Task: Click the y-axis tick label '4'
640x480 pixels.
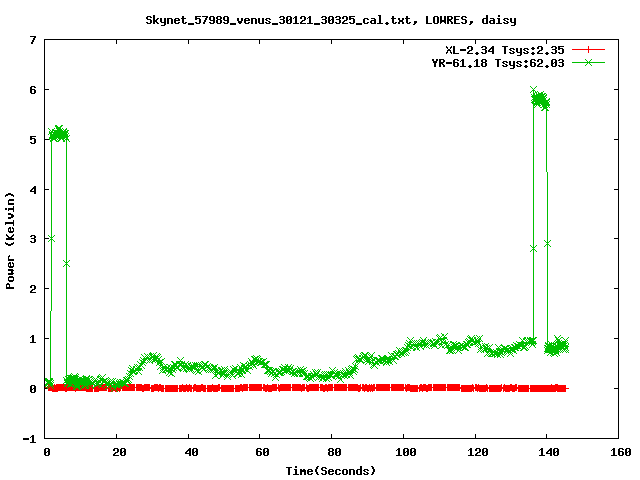Action: 33,189
